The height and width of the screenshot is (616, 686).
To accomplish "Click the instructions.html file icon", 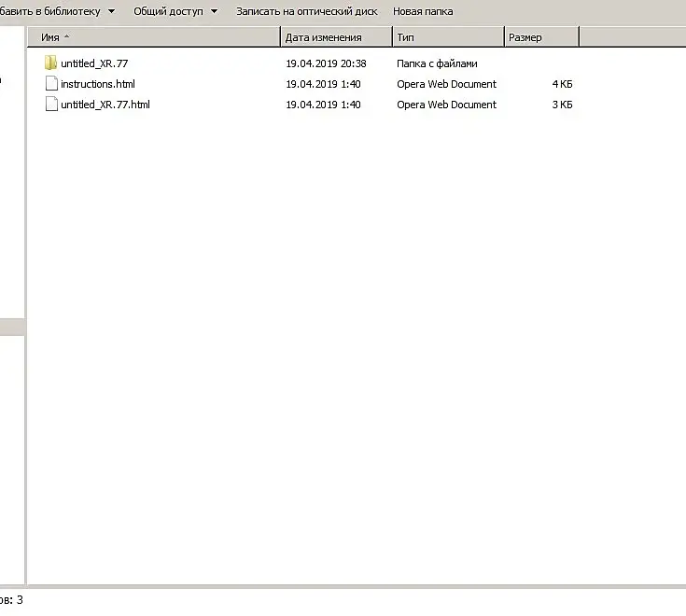I will (51, 83).
